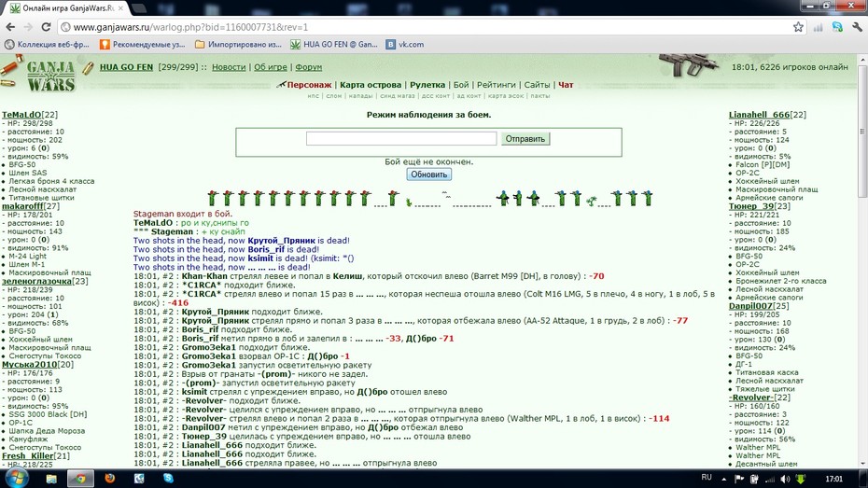Open Рулетка menu item
868x488 pixels.
point(427,85)
